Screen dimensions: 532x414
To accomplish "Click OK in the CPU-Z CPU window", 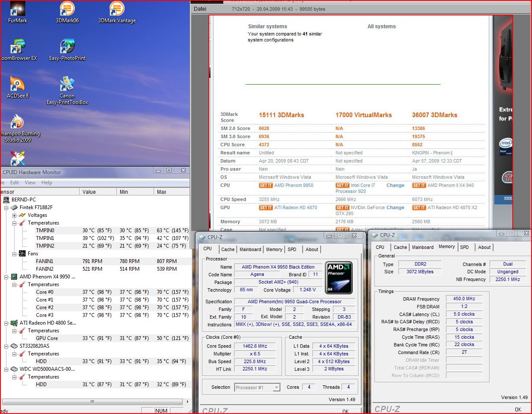I will 345,411.
